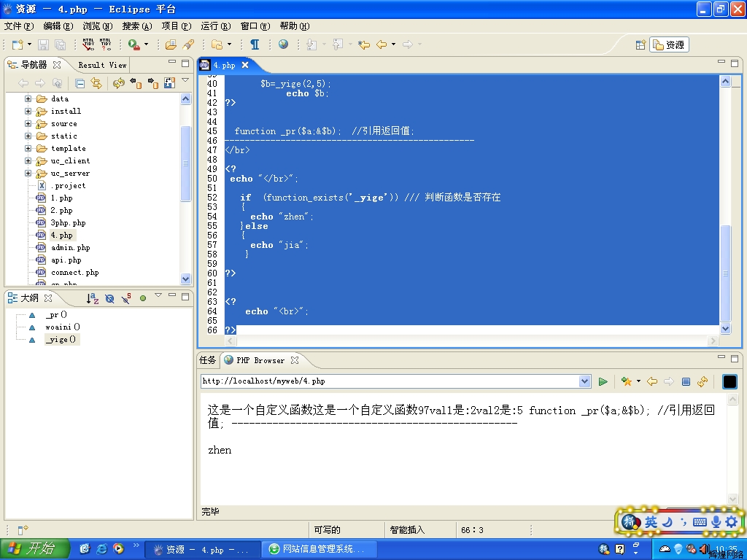
Task: Select admin.php in the navigator tree
Action: point(70,248)
